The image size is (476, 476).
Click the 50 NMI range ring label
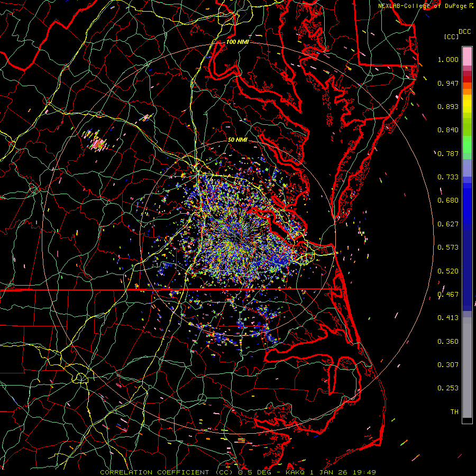pyautogui.click(x=237, y=140)
